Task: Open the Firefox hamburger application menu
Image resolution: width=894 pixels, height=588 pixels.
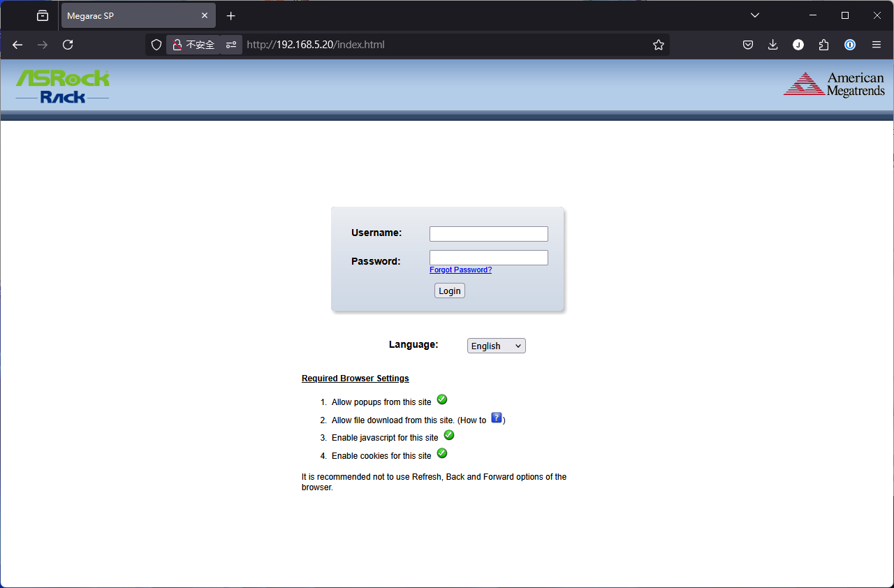Action: tap(877, 45)
